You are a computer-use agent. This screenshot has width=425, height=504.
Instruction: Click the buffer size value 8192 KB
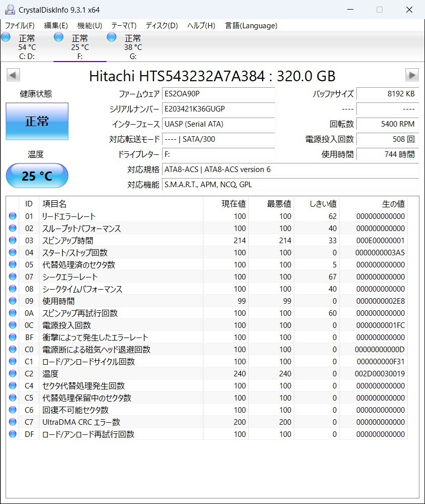coord(388,94)
